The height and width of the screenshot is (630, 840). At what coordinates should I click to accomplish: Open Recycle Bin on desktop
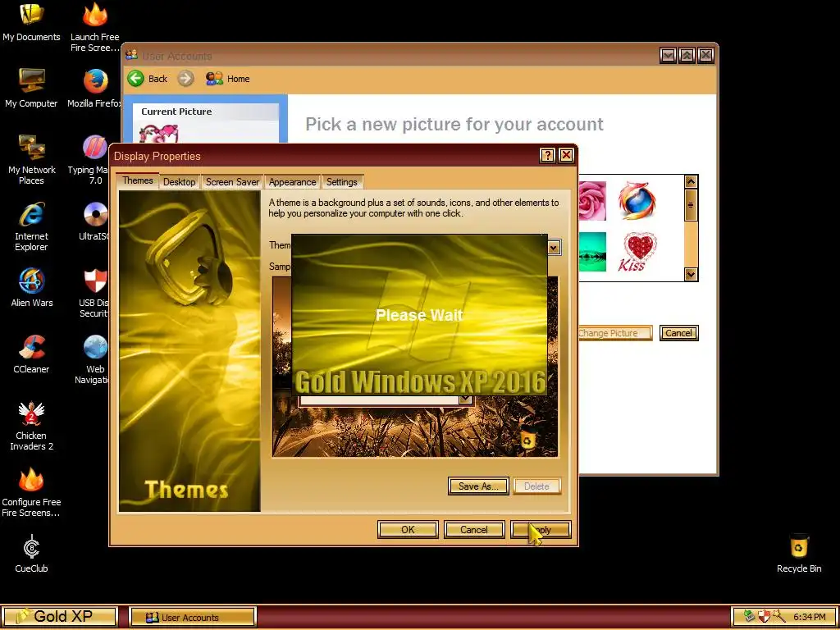pyautogui.click(x=799, y=553)
